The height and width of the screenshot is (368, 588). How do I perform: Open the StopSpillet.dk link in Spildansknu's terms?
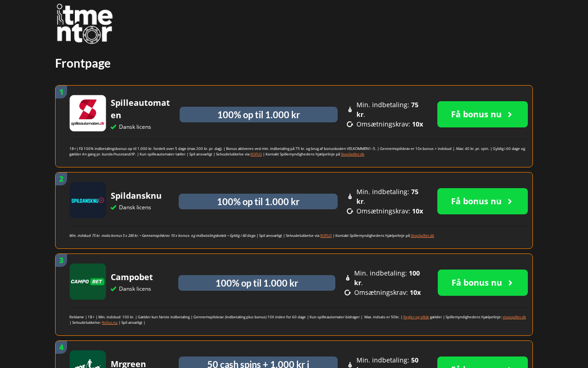click(x=422, y=236)
